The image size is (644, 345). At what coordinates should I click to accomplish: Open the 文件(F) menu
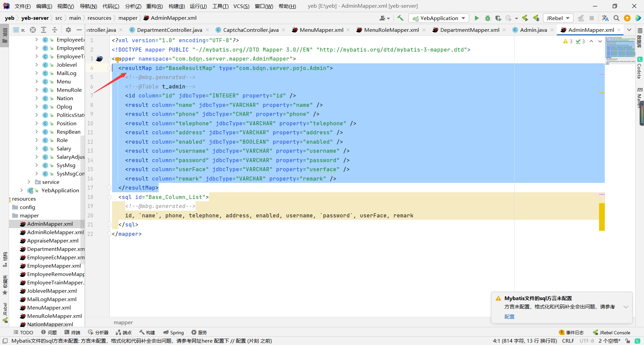tap(22, 6)
